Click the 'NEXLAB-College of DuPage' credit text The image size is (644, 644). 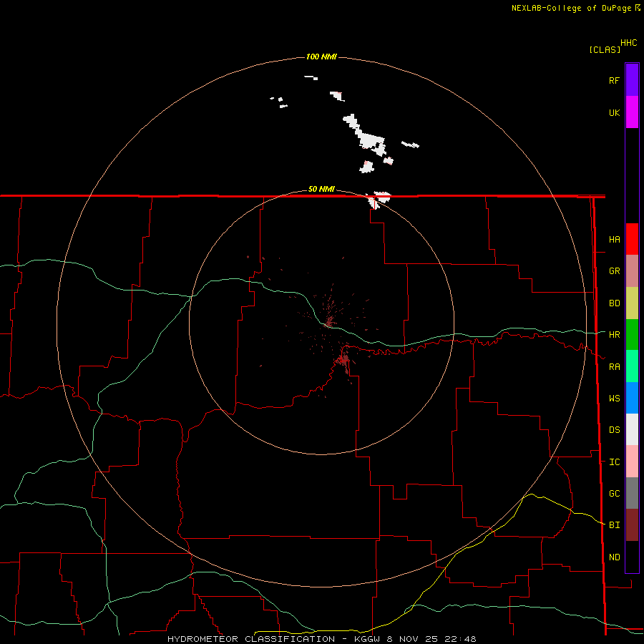571,8
